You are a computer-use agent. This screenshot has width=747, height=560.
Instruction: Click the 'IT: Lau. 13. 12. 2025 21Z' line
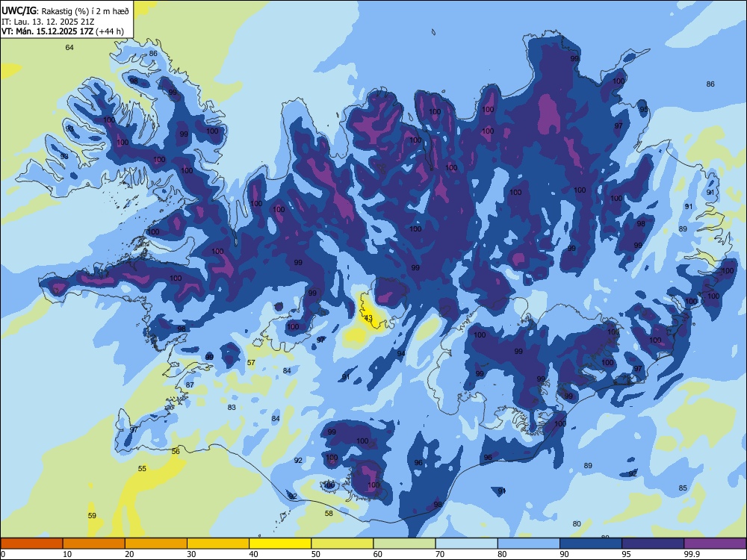pyautogui.click(x=49, y=22)
